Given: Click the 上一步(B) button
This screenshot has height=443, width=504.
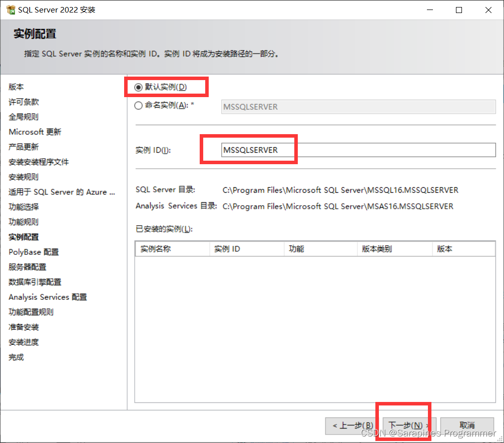Looking at the screenshot, I should point(353,425).
